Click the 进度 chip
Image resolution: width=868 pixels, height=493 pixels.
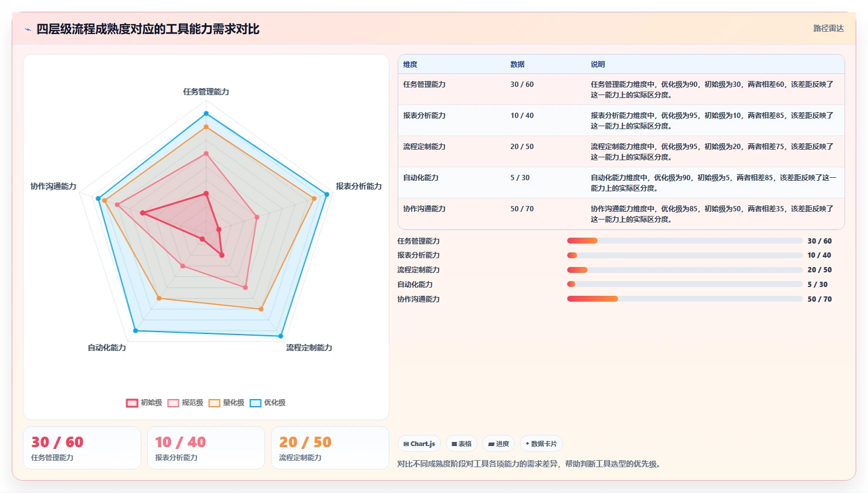(x=499, y=444)
